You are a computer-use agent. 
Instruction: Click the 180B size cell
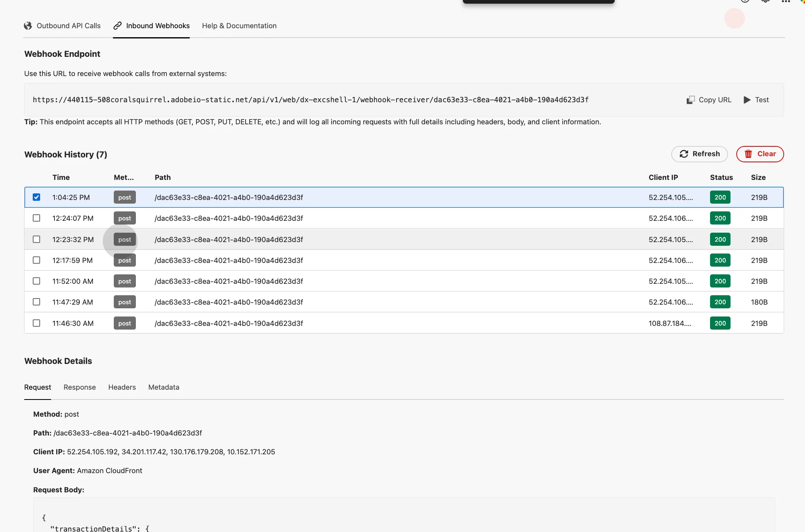[759, 302]
